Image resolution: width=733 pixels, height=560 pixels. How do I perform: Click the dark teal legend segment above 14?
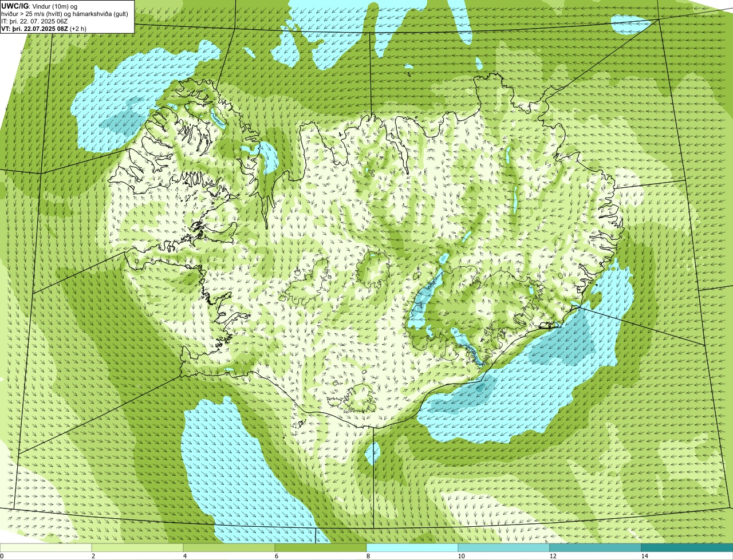click(x=687, y=547)
